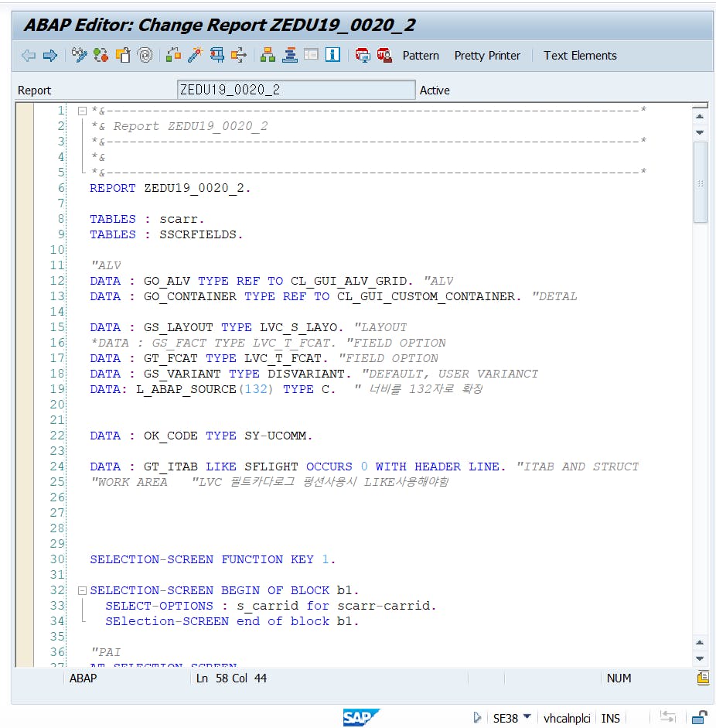Click the Ln 58 Col 44 position indicator
The image size is (716, 728).
(x=231, y=678)
